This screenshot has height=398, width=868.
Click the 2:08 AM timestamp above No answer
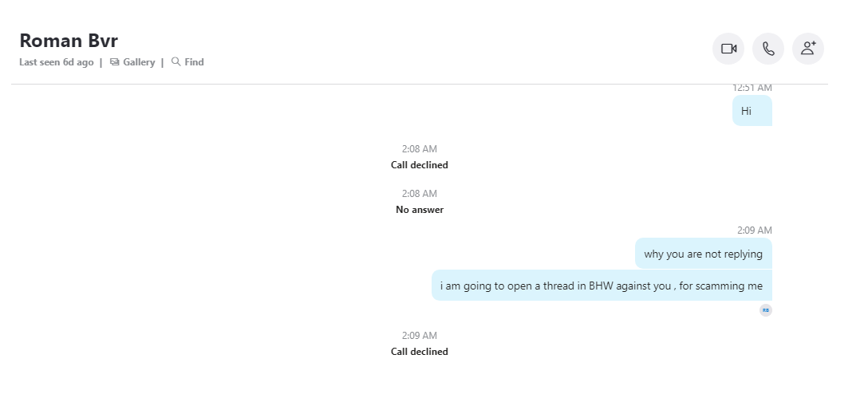(x=420, y=194)
